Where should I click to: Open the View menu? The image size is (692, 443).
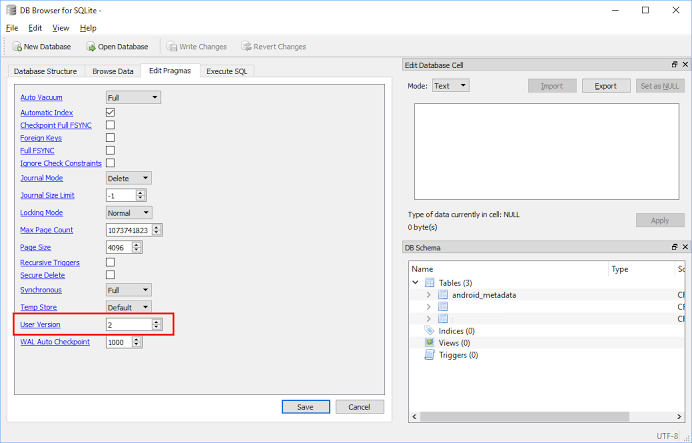(60, 28)
